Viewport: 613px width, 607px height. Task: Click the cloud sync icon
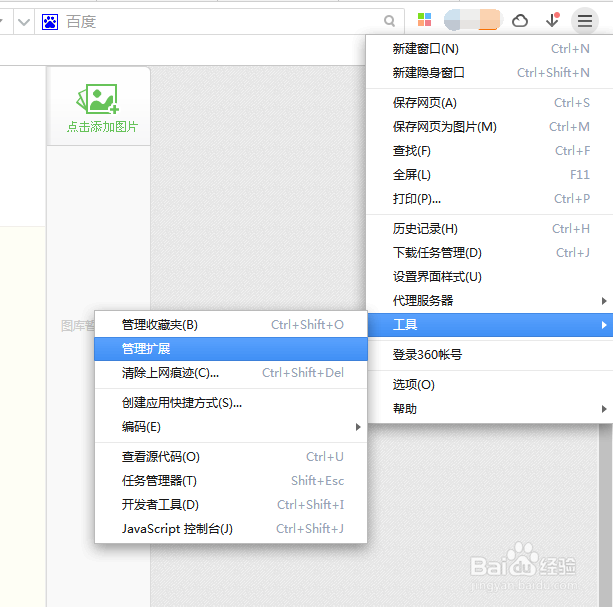click(520, 20)
